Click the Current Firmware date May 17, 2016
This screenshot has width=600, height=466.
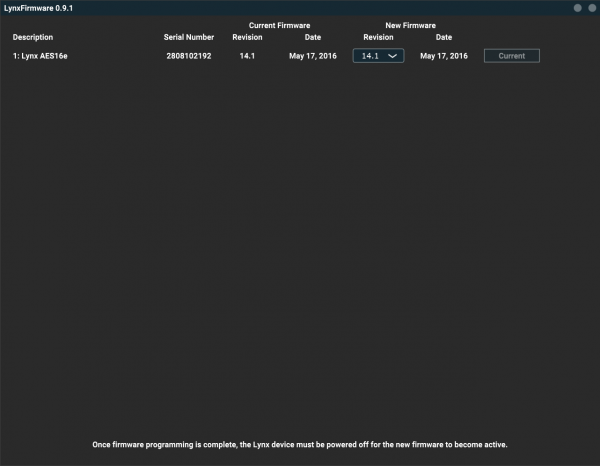[313, 56]
